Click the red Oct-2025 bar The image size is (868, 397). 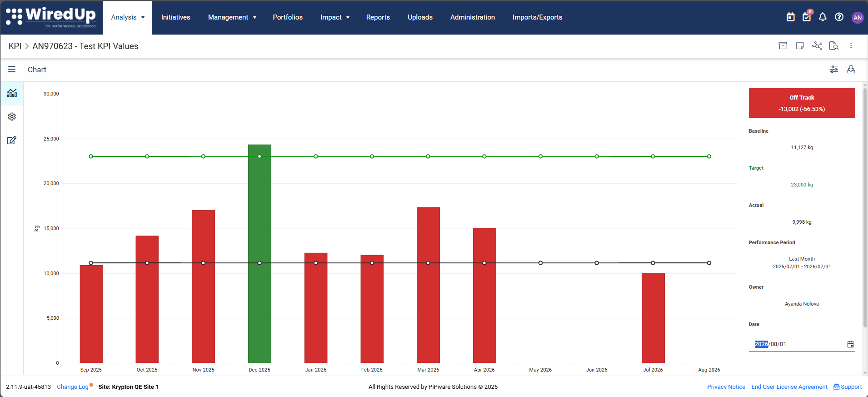147,299
